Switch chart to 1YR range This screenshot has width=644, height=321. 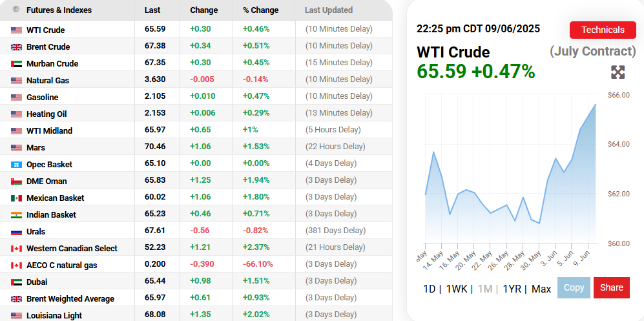[512, 289]
